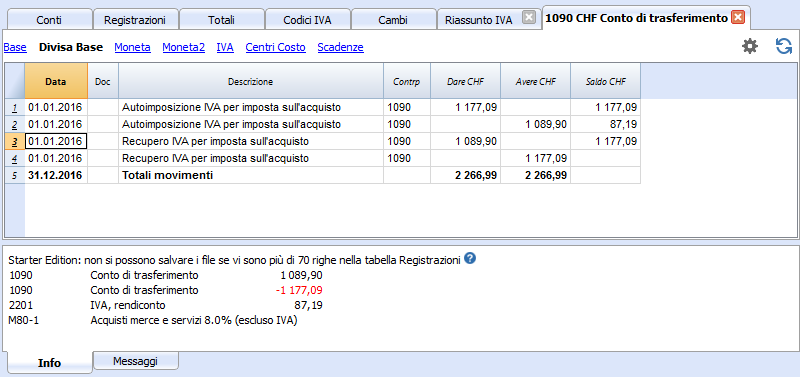Click the 2201 IVA, rendiconto info line
The height and width of the screenshot is (377, 800).
(166, 305)
